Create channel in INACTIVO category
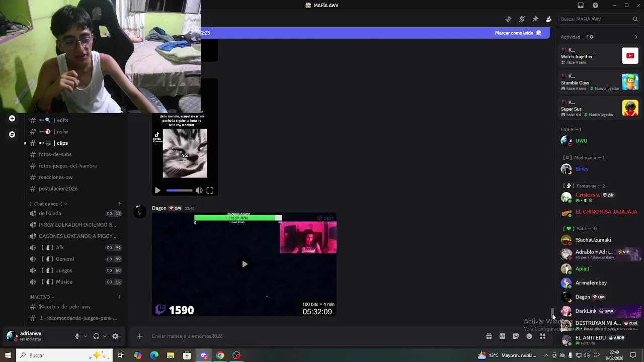This screenshot has width=644, height=362. (x=119, y=297)
